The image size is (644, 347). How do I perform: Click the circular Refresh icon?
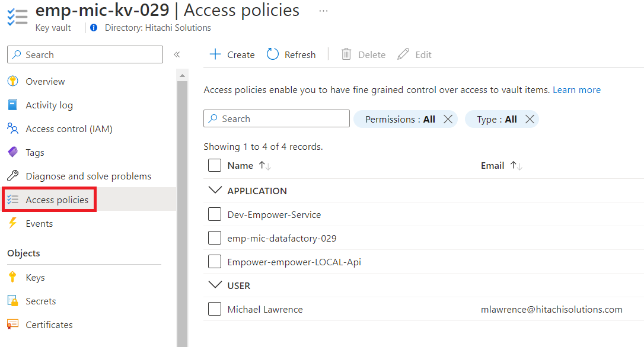click(273, 54)
